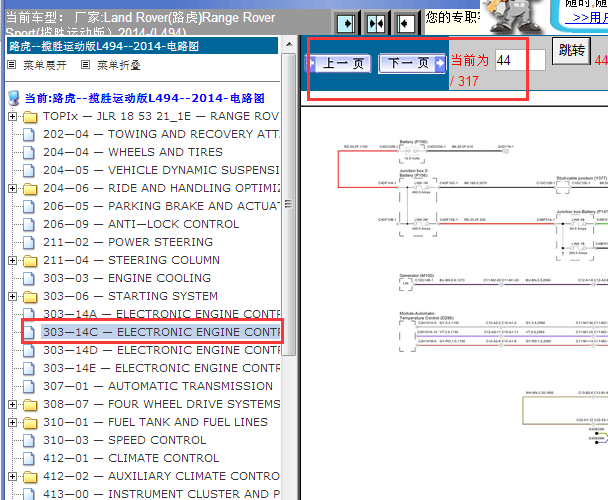Click the computer icon beside 当前:路虎 title
Screen dimensions: 608x500
point(14,98)
